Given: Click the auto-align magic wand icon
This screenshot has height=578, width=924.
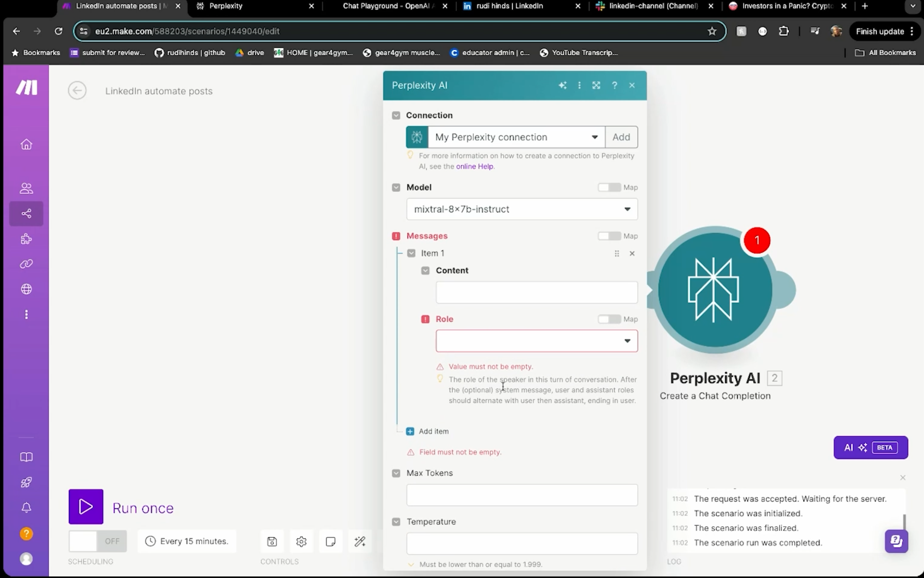Looking at the screenshot, I should coord(360,541).
